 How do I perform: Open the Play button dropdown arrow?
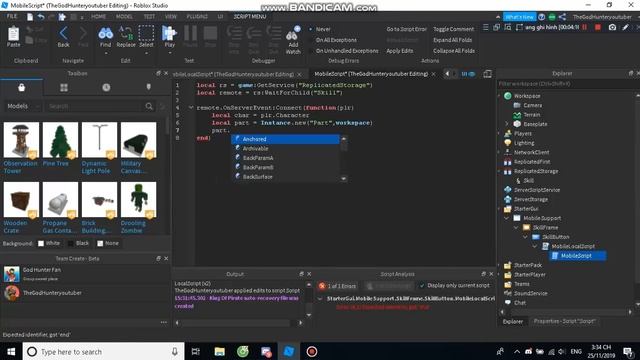[x=169, y=53]
